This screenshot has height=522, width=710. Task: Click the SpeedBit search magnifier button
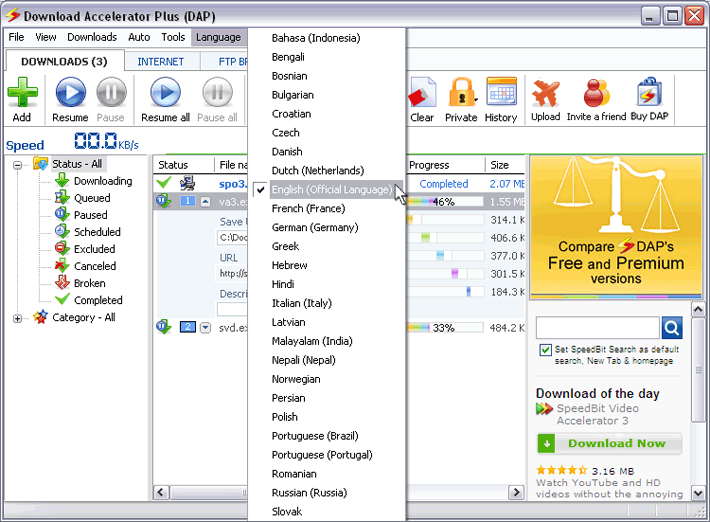(672, 328)
